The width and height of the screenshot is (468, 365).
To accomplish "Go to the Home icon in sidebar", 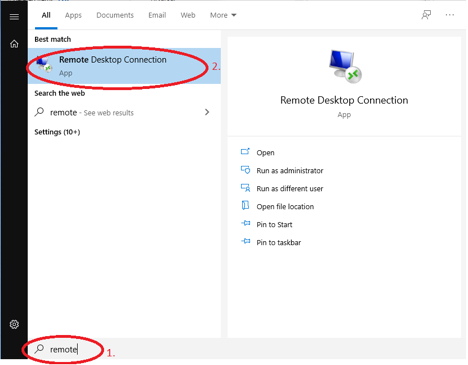I will click(x=14, y=44).
